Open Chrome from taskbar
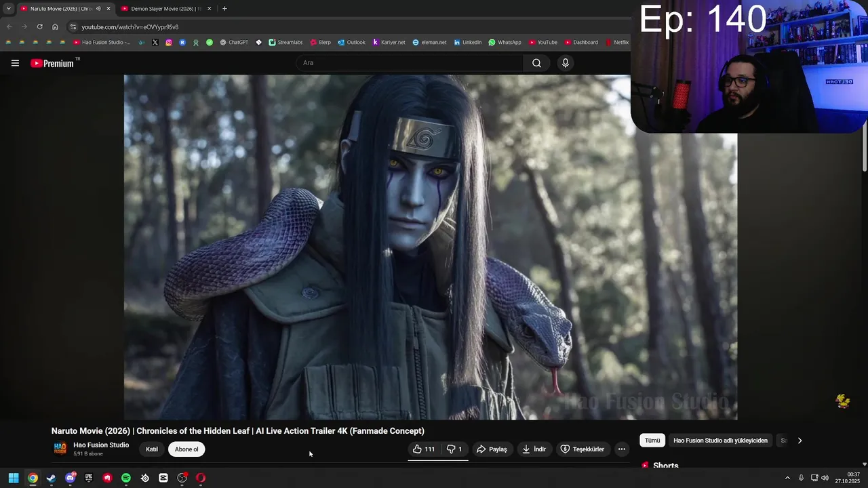The width and height of the screenshot is (868, 488). pyautogui.click(x=33, y=478)
